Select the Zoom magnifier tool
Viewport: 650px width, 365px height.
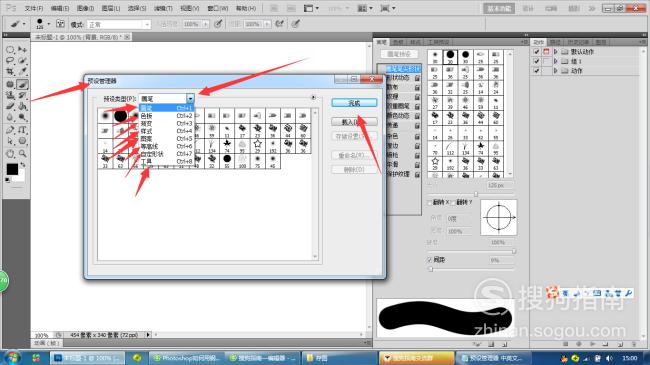point(22,154)
